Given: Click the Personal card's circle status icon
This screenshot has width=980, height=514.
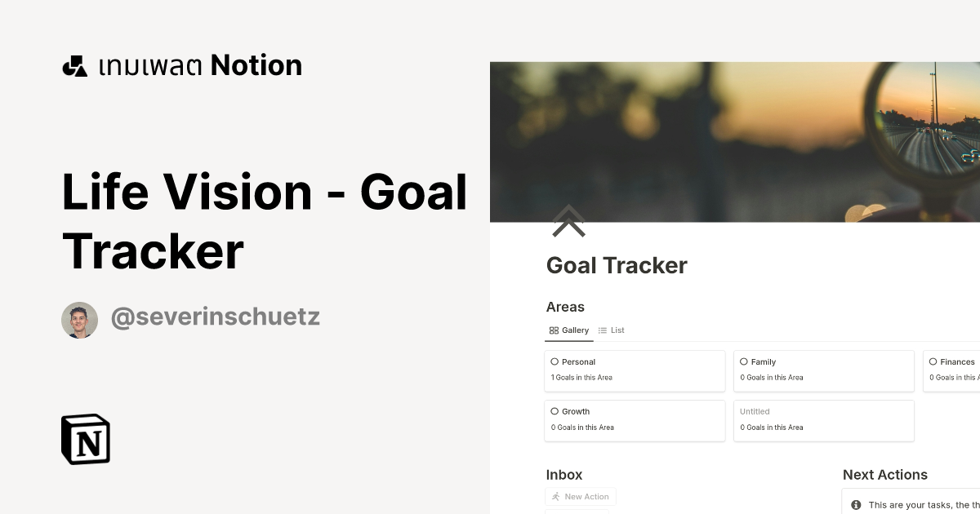Looking at the screenshot, I should (557, 361).
